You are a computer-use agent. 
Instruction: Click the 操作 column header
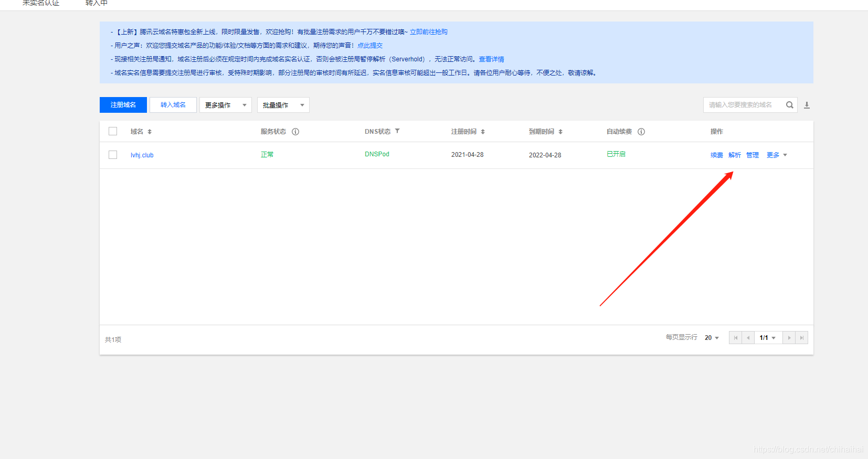pos(717,132)
